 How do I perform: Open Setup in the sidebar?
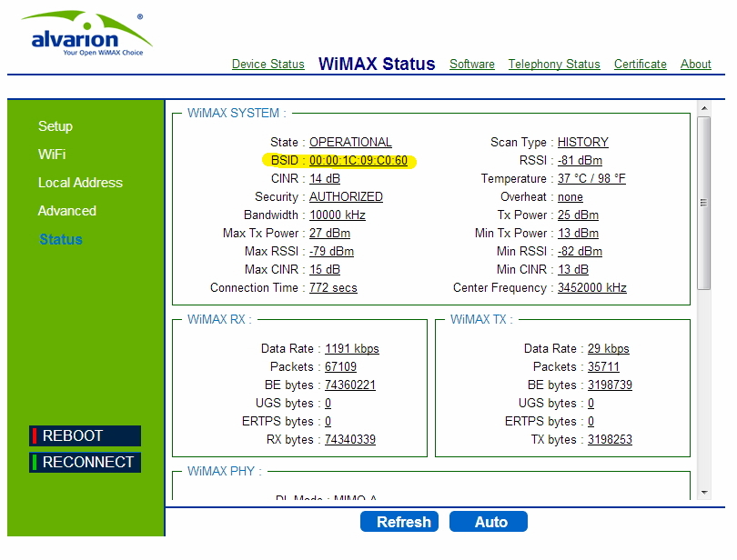pyautogui.click(x=56, y=126)
